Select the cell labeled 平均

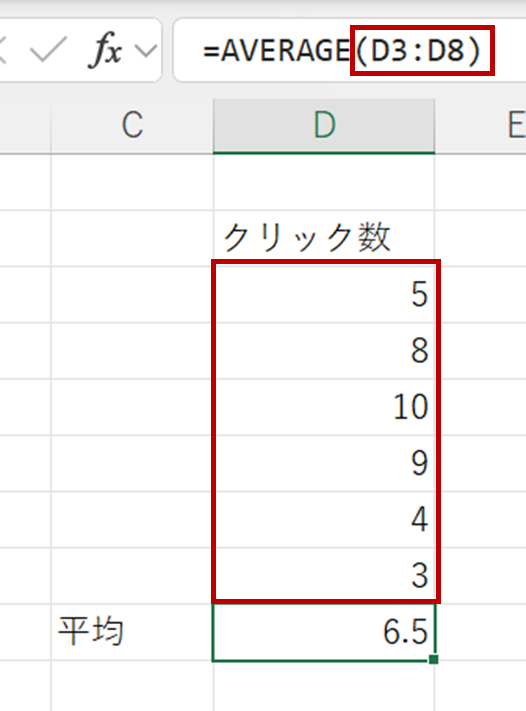click(x=132, y=632)
